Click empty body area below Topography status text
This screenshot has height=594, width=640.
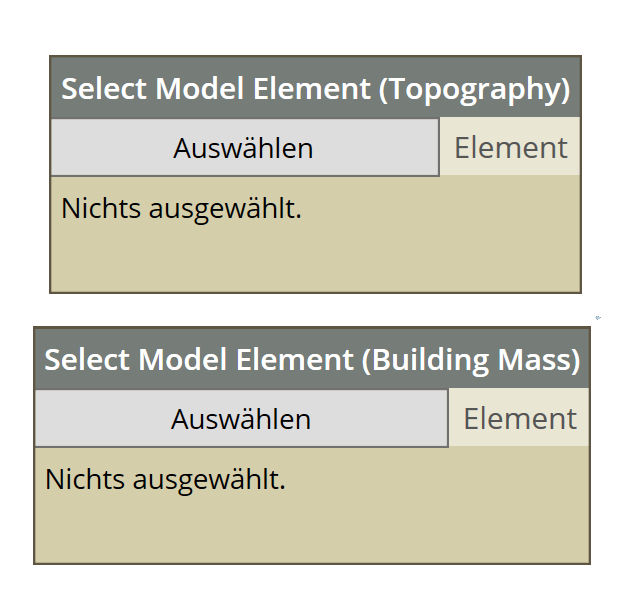point(315,258)
